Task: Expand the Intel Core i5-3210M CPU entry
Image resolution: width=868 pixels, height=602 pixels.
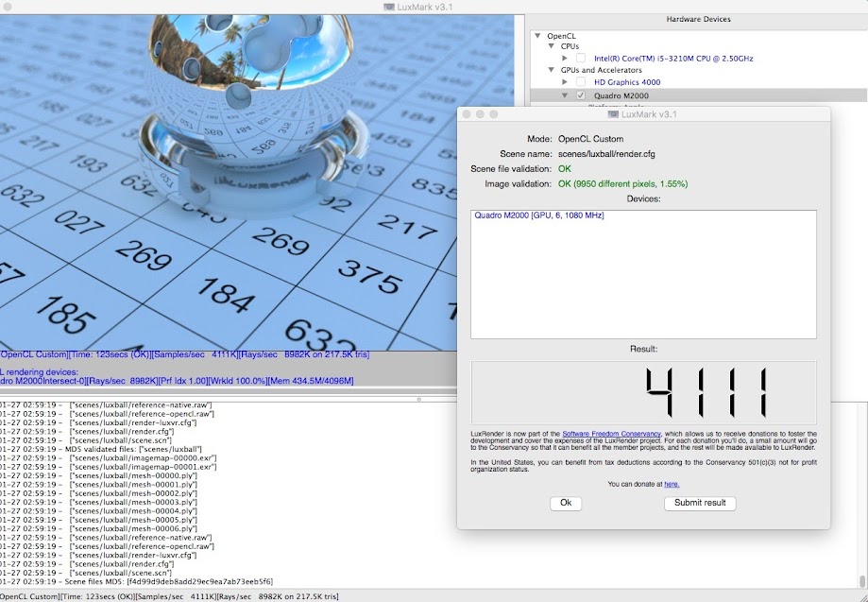Action: tap(565, 58)
